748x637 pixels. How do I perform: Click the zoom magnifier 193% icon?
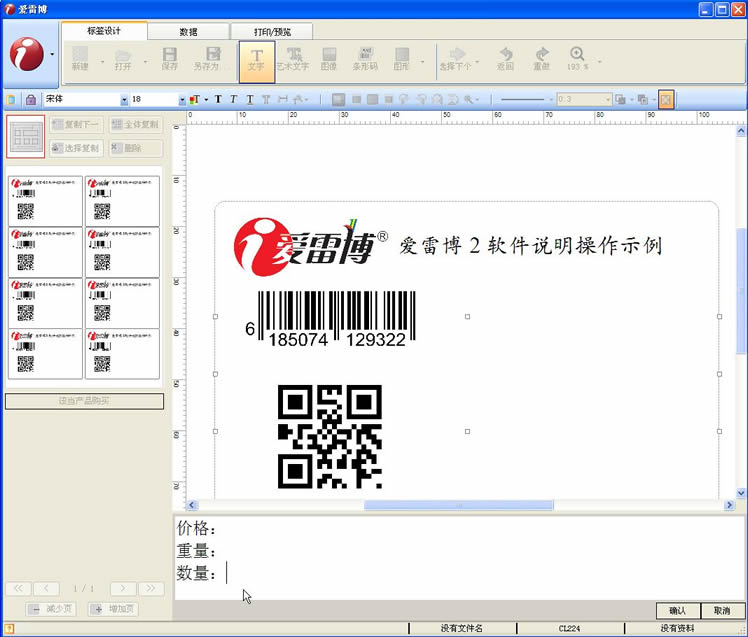(x=577, y=59)
